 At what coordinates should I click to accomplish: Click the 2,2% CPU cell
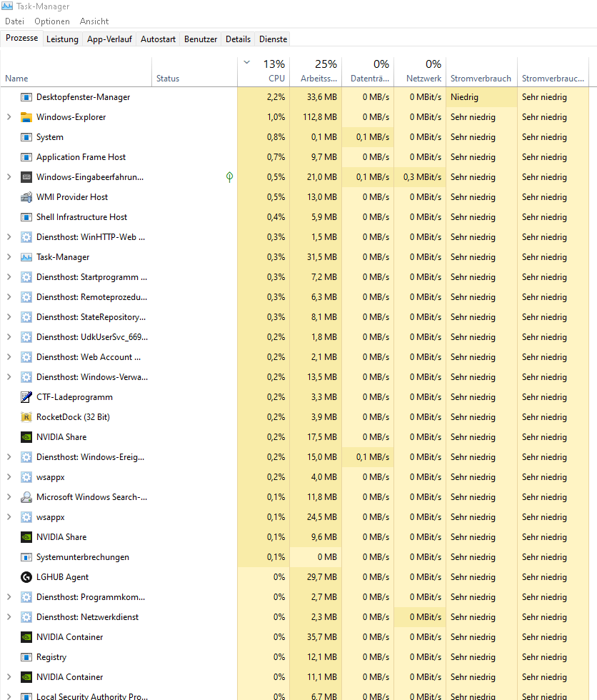pos(264,97)
